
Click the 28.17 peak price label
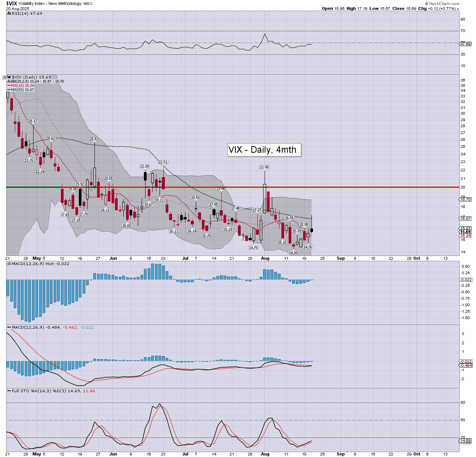click(x=33, y=121)
